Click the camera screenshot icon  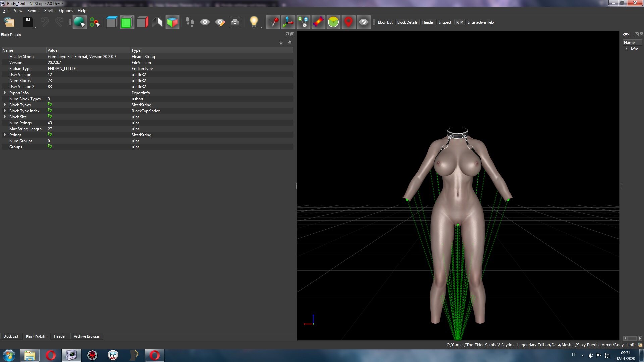(235, 22)
